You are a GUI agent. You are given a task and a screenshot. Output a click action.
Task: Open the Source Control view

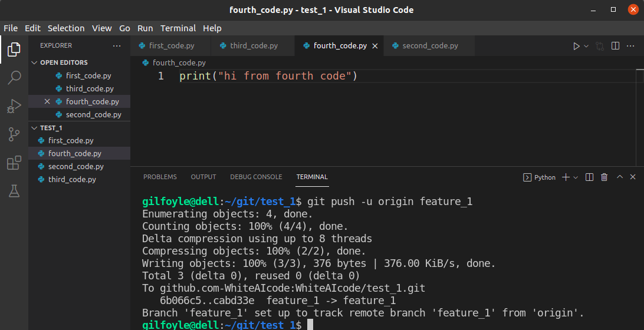click(x=14, y=134)
